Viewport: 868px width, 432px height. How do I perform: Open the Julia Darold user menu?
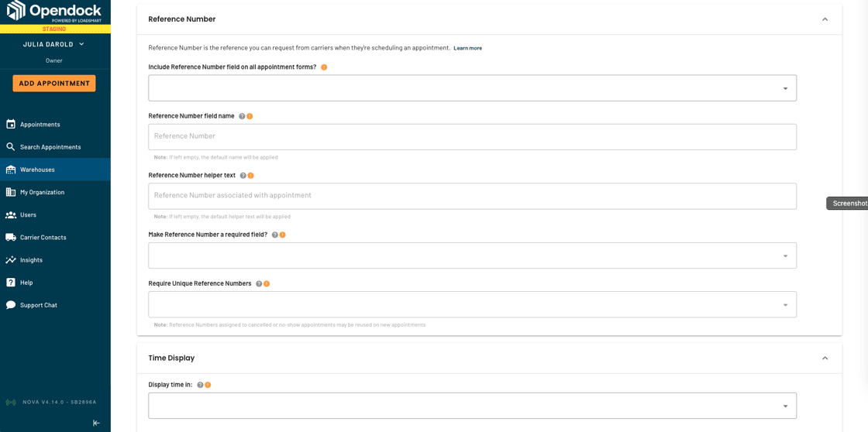click(x=53, y=44)
